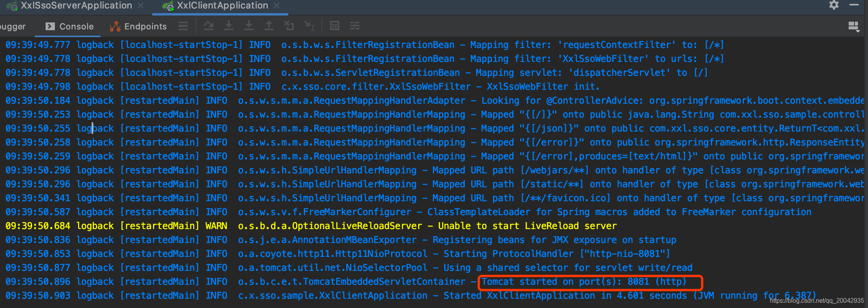
Task: Click 'Registering beans for JMX exposure on startup'
Action: (555, 240)
